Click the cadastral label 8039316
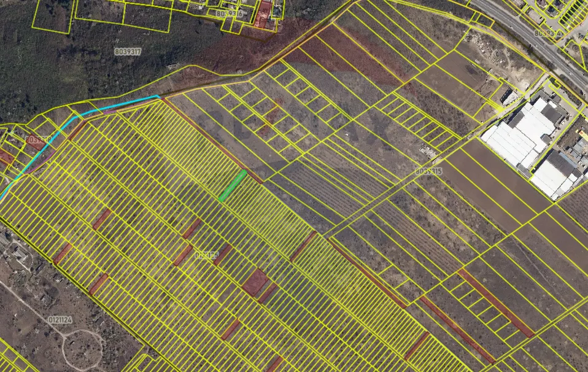 coord(230,13)
